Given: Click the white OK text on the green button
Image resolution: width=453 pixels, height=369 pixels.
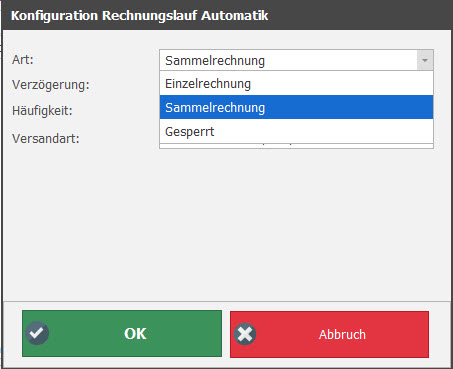Looking at the screenshot, I should click(x=135, y=334).
